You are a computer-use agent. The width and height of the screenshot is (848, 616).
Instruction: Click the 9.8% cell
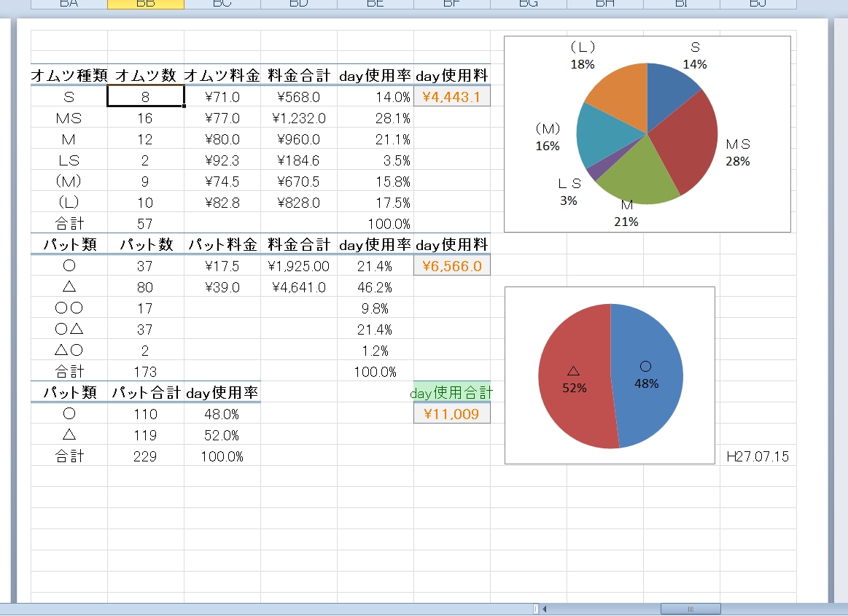(x=376, y=308)
